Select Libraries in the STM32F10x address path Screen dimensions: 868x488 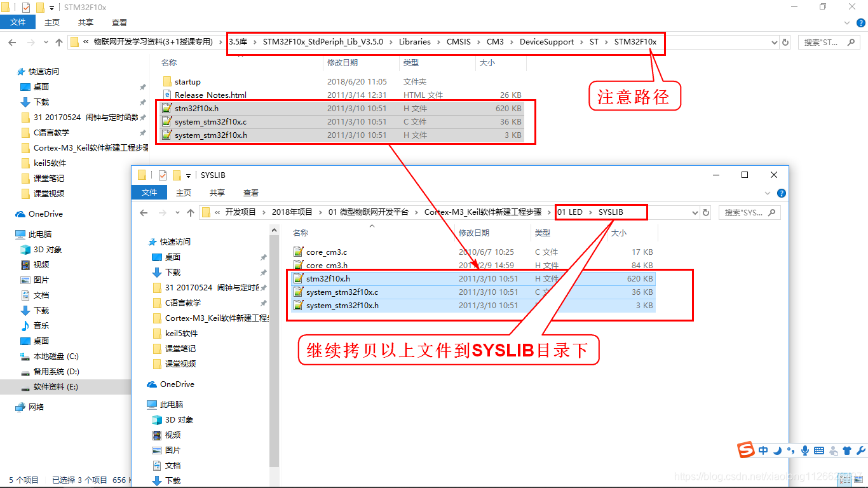pos(414,42)
